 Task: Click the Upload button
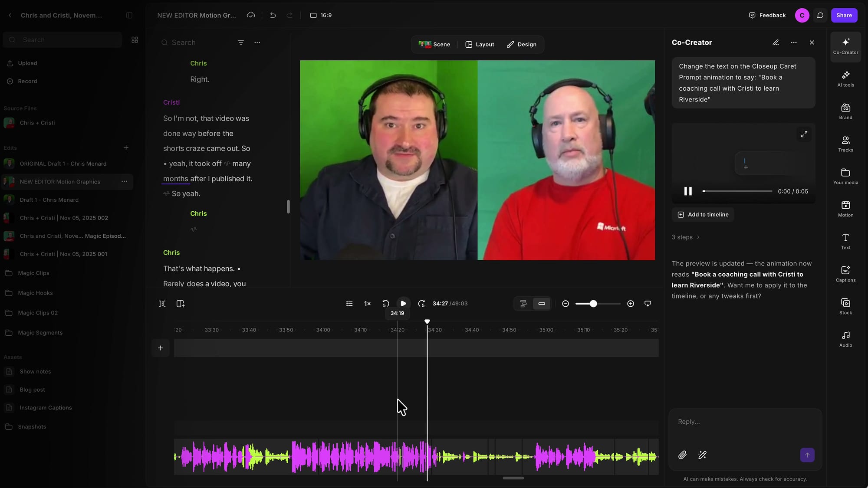(x=22, y=63)
